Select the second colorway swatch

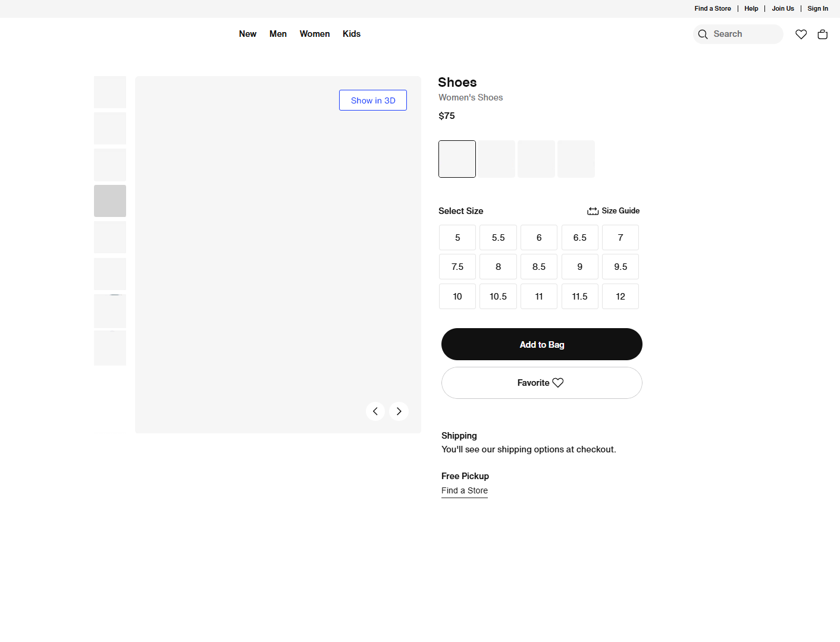pos(496,159)
